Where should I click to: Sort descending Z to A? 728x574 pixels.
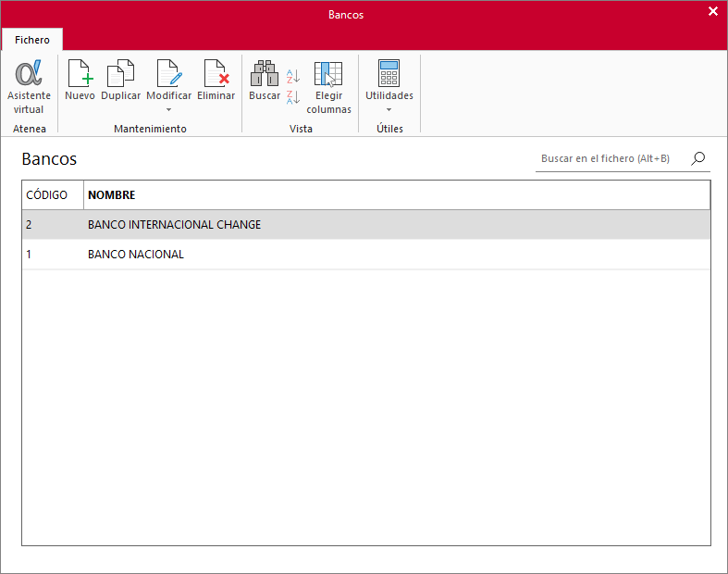[293, 97]
